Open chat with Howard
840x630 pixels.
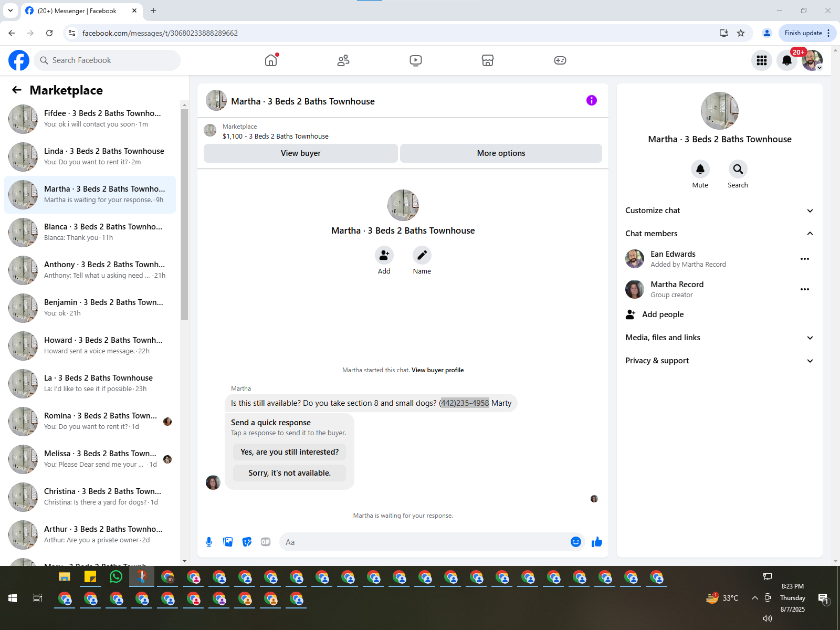(x=90, y=346)
